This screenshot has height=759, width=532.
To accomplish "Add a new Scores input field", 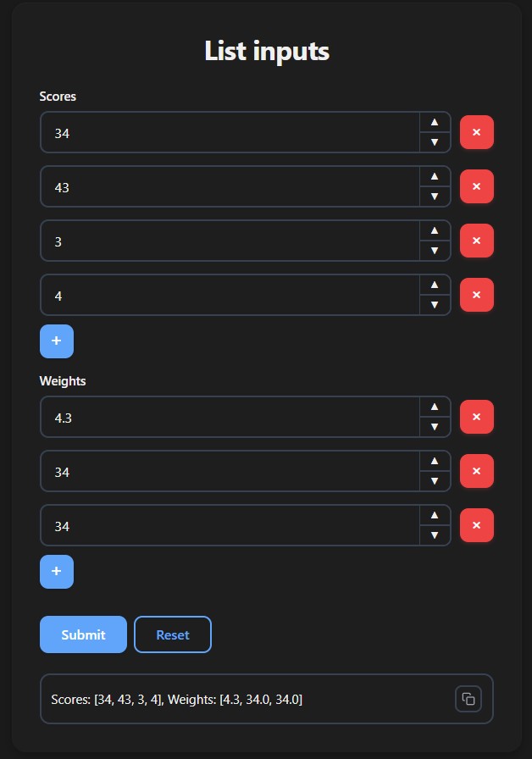I will point(56,341).
